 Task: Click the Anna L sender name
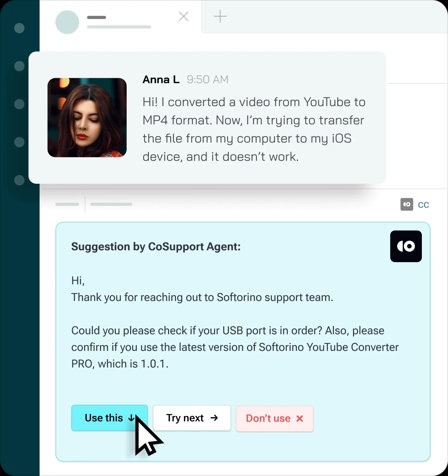161,79
